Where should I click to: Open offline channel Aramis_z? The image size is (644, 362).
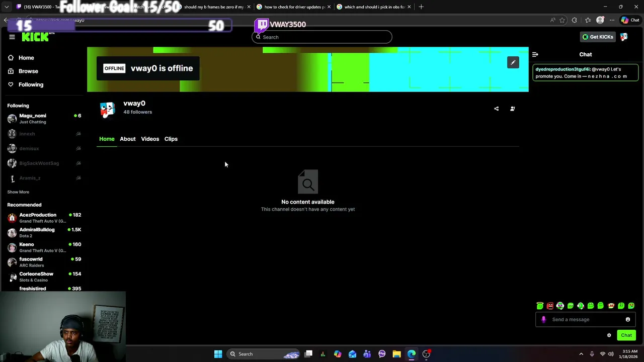point(44,178)
